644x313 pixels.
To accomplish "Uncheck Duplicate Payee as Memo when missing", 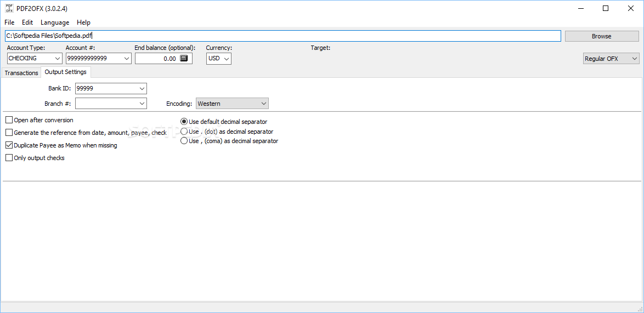I will (9, 145).
